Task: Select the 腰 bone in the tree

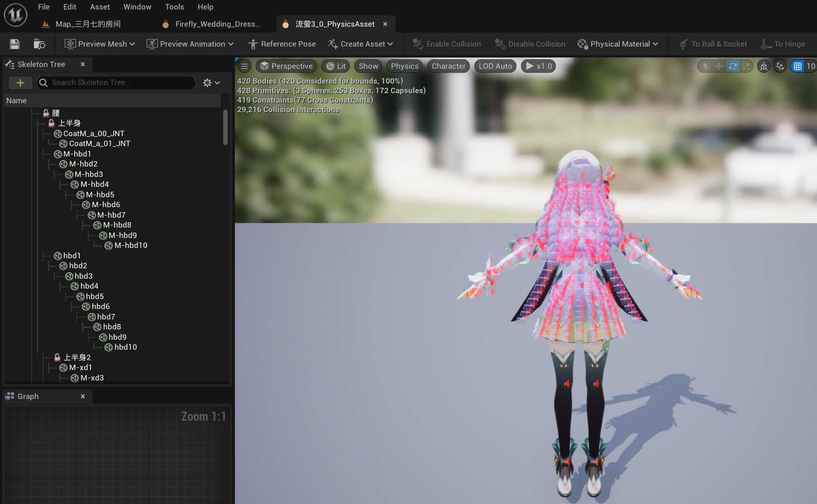Action: 56,113
